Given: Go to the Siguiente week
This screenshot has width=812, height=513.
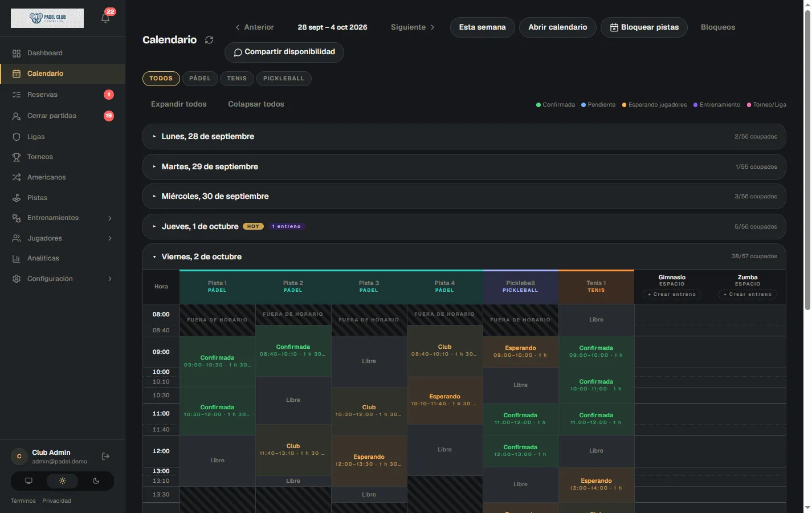Looking at the screenshot, I should (x=413, y=27).
